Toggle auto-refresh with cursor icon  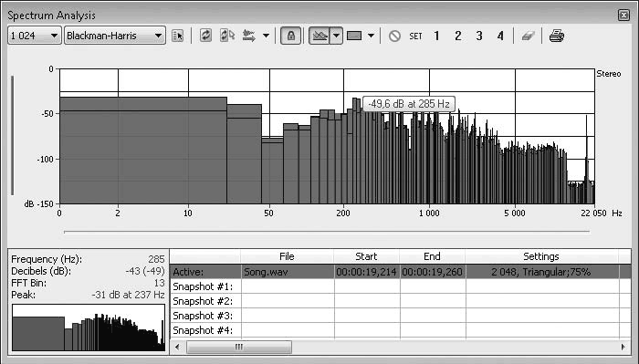(x=227, y=36)
